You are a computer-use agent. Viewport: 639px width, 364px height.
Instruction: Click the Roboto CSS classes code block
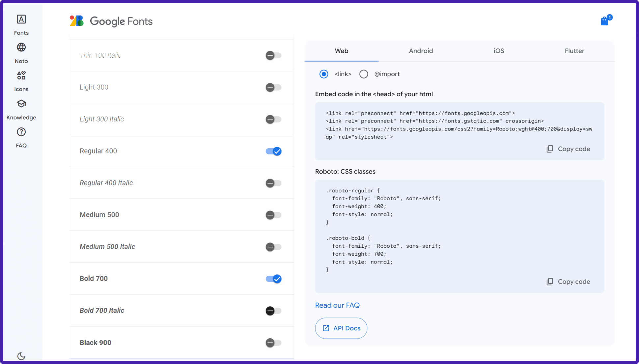[459, 236]
